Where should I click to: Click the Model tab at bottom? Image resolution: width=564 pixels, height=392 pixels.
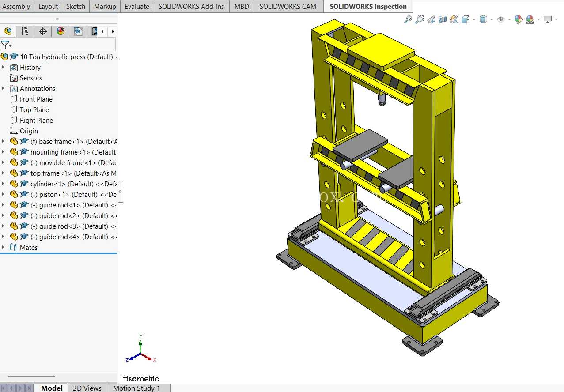(52, 388)
